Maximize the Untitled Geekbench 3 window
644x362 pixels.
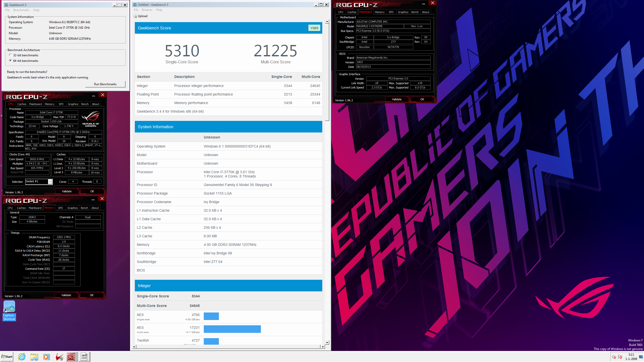(x=321, y=5)
